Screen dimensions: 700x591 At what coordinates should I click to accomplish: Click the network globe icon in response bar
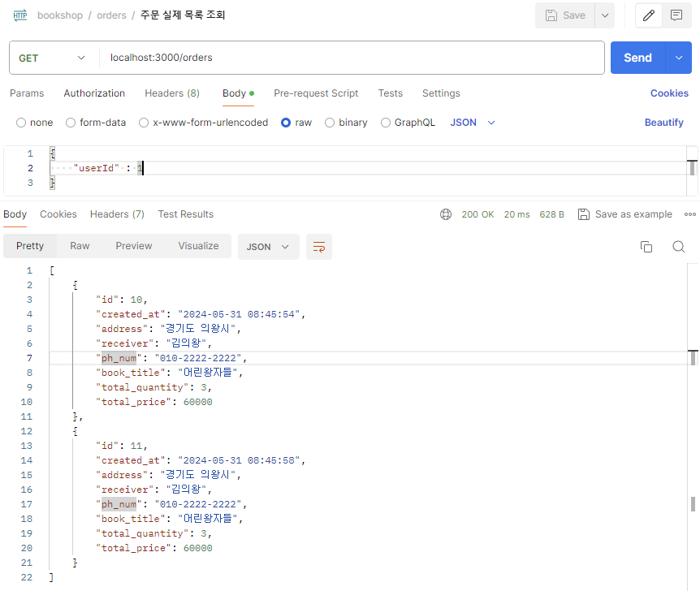pos(446,214)
